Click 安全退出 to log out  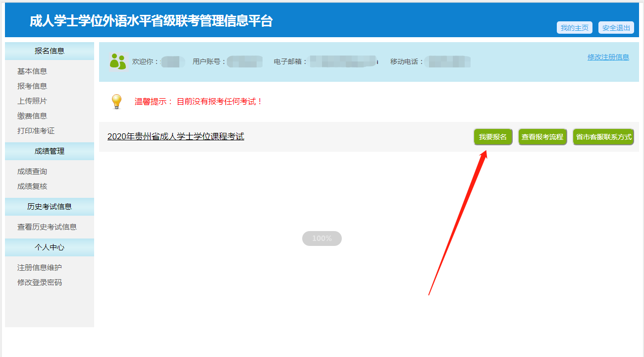[616, 28]
